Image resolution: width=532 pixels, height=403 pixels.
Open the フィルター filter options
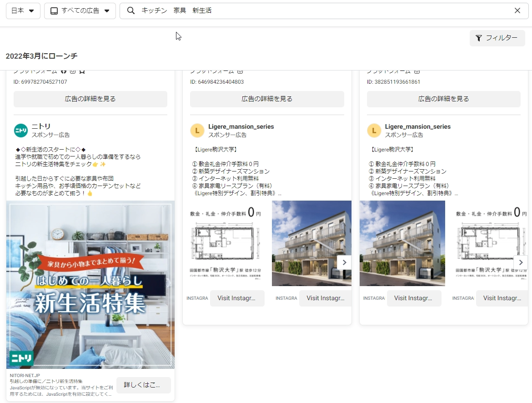[497, 38]
